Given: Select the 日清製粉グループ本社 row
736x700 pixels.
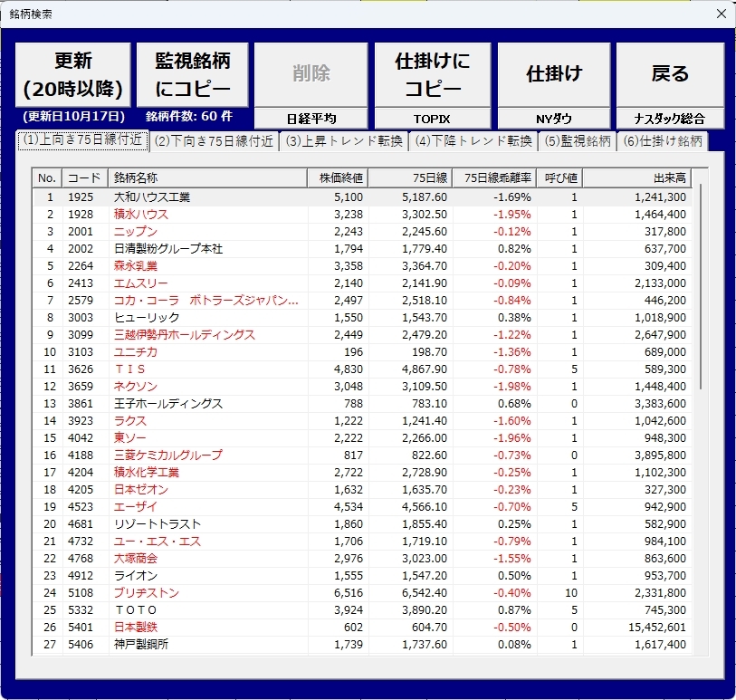Looking at the screenshot, I should [x=362, y=249].
